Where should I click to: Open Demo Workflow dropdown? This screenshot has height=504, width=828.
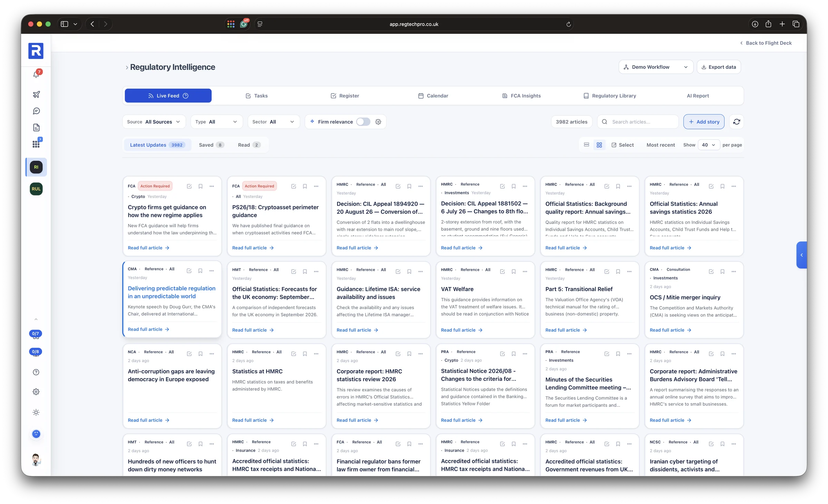[x=656, y=67]
